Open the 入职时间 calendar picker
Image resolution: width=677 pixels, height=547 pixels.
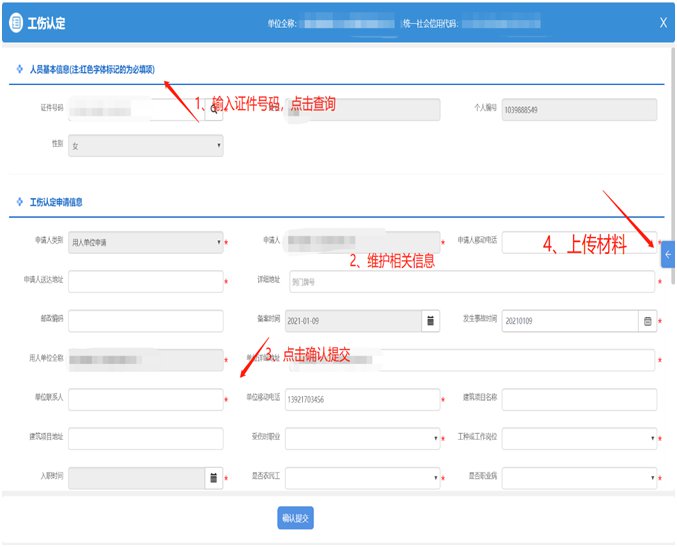point(213,478)
